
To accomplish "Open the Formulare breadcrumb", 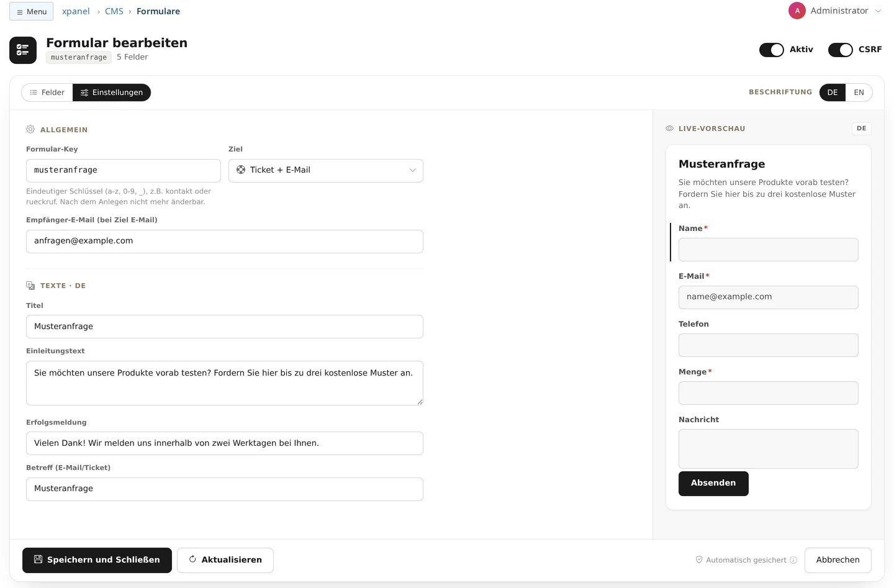I will coord(158,11).
